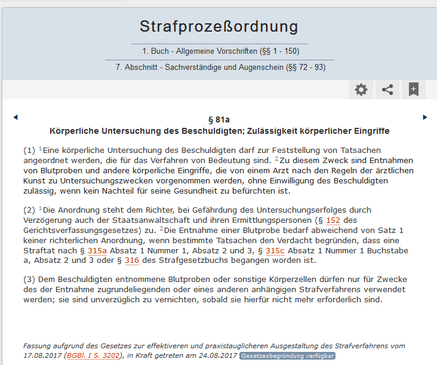The image size is (437, 365).
Task: Open the 316 Strafgesetzbuch link
Action: (132, 260)
